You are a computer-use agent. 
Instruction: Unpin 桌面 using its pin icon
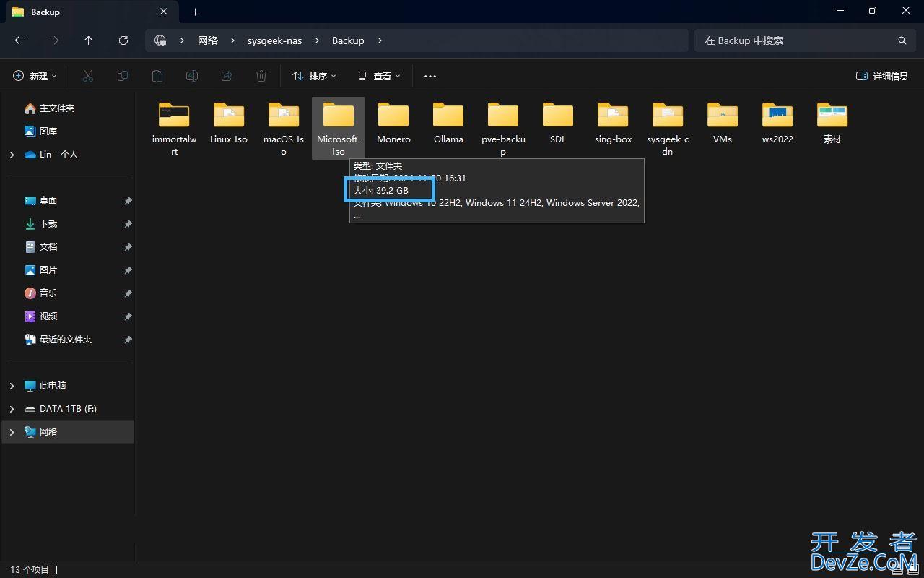128,201
